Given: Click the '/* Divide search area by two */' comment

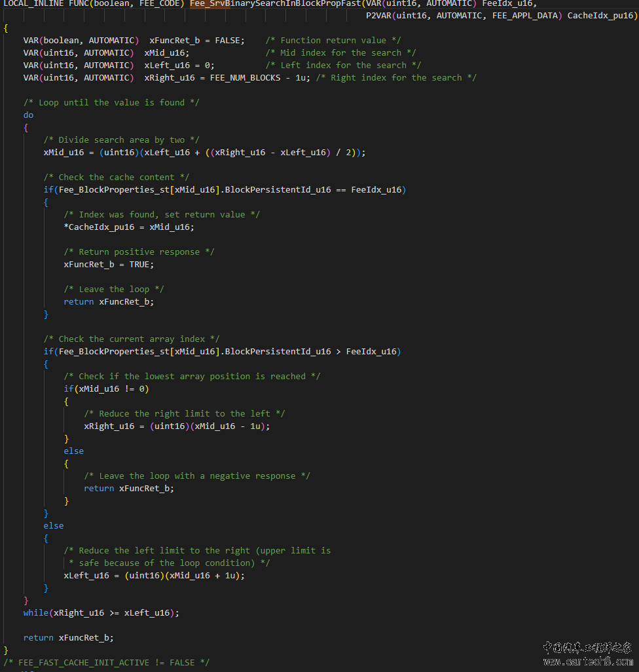Looking at the screenshot, I should pyautogui.click(x=121, y=140).
